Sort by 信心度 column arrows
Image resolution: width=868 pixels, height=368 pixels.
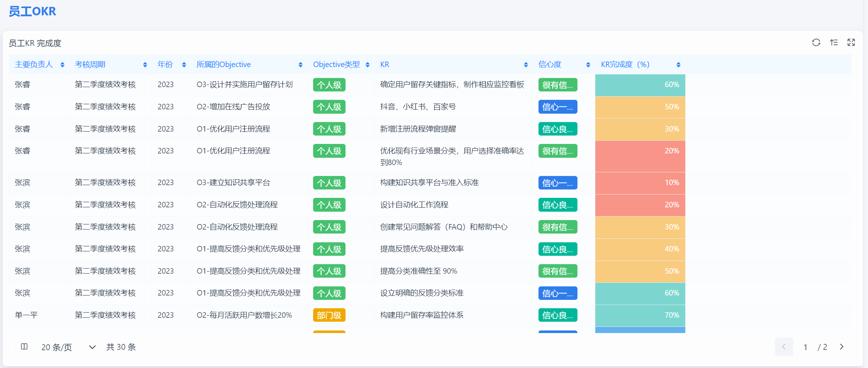(588, 64)
